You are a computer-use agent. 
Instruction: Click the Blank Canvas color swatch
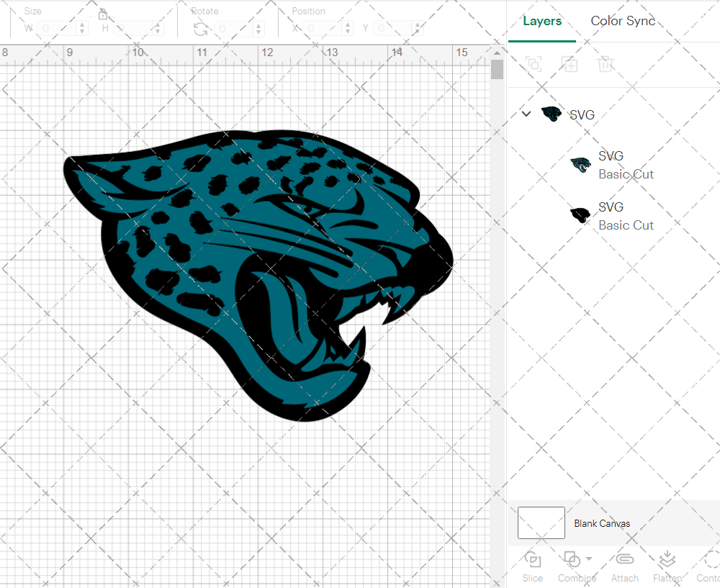(541, 523)
